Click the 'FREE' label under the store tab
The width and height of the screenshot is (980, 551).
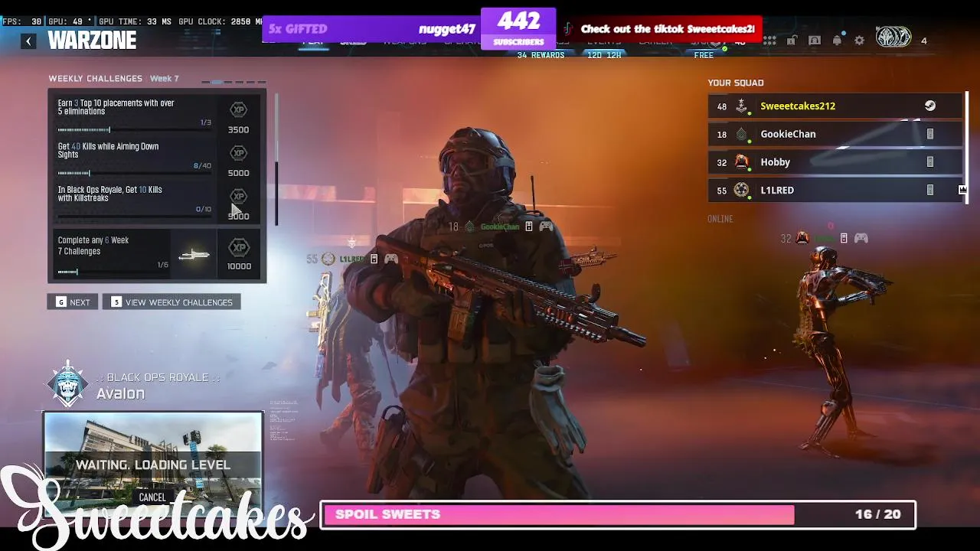tap(704, 55)
